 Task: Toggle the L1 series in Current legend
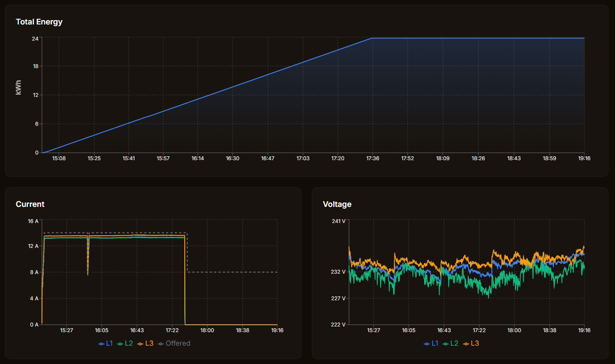tap(105, 343)
